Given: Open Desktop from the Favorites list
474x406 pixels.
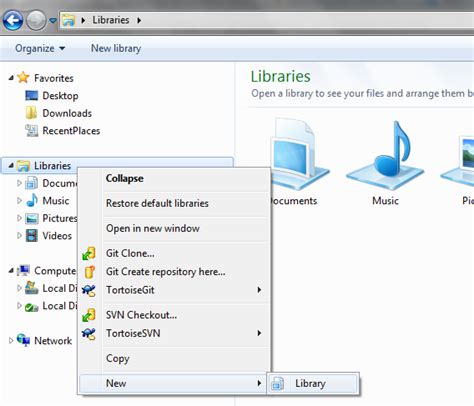Looking at the screenshot, I should click(x=60, y=96).
